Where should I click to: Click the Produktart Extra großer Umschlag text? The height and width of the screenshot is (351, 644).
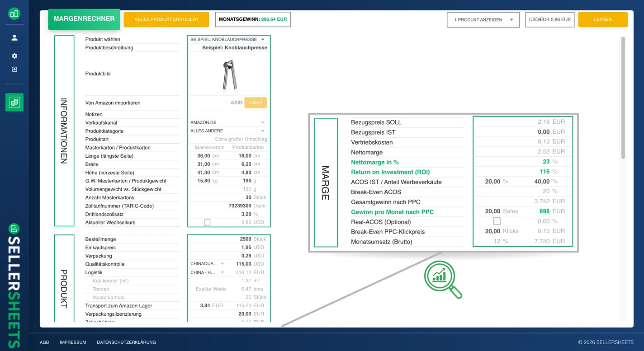click(241, 139)
